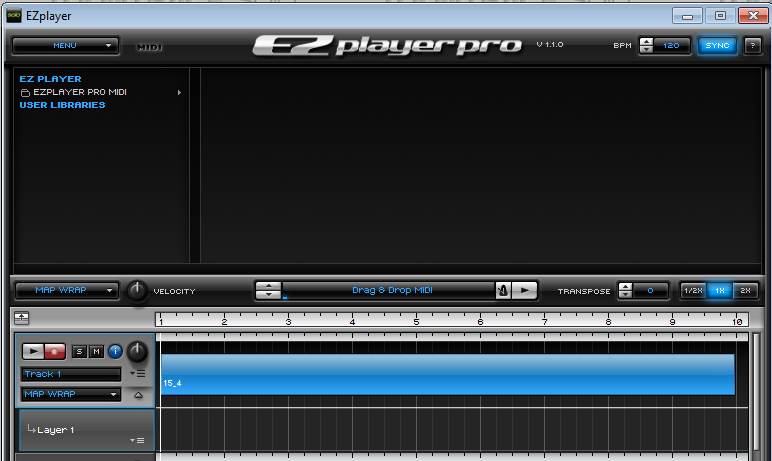Click the BPM value 120 field

(672, 45)
